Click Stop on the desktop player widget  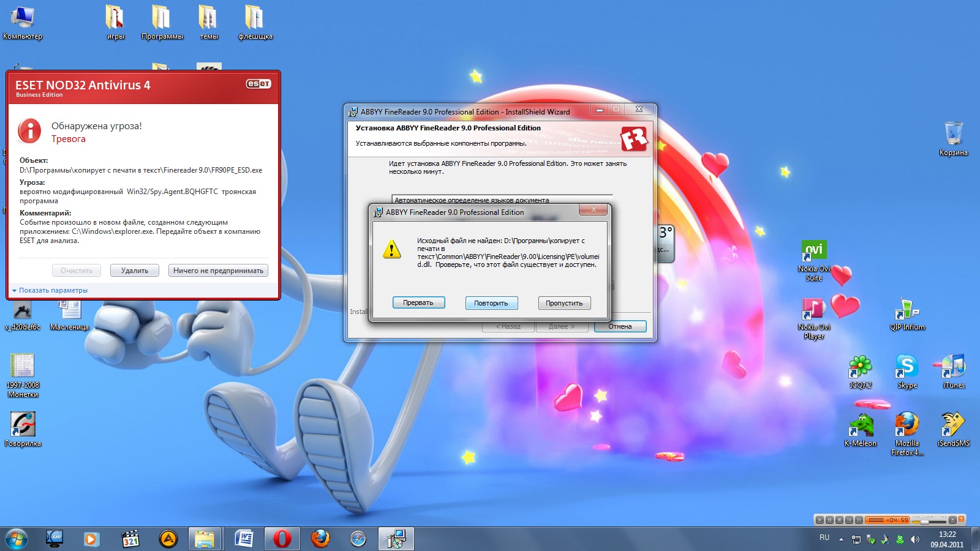pos(839,520)
